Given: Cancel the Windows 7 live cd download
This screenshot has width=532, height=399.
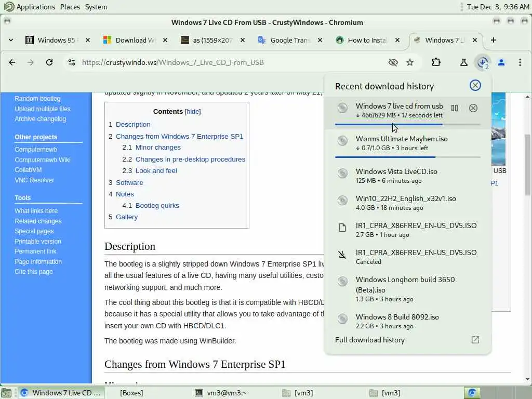Looking at the screenshot, I should pyautogui.click(x=473, y=108).
